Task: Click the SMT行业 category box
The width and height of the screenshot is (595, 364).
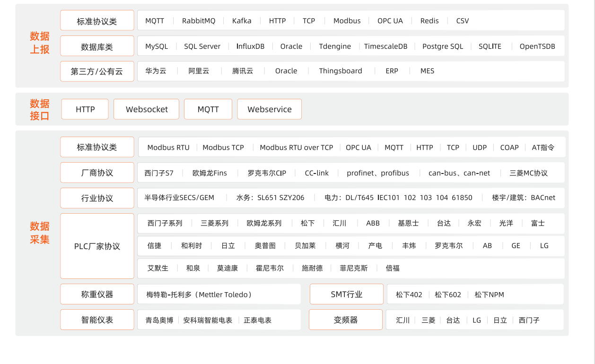Action: click(347, 294)
